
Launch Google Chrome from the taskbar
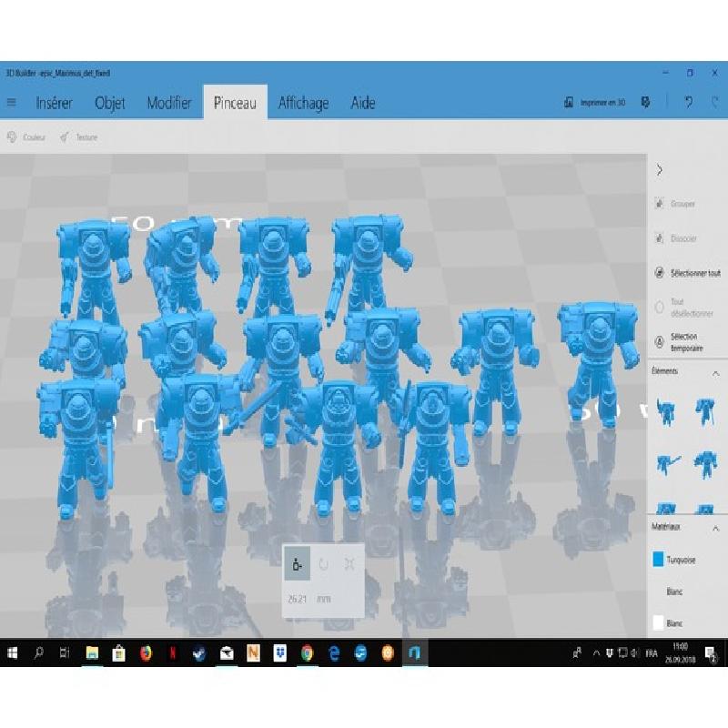(x=307, y=653)
